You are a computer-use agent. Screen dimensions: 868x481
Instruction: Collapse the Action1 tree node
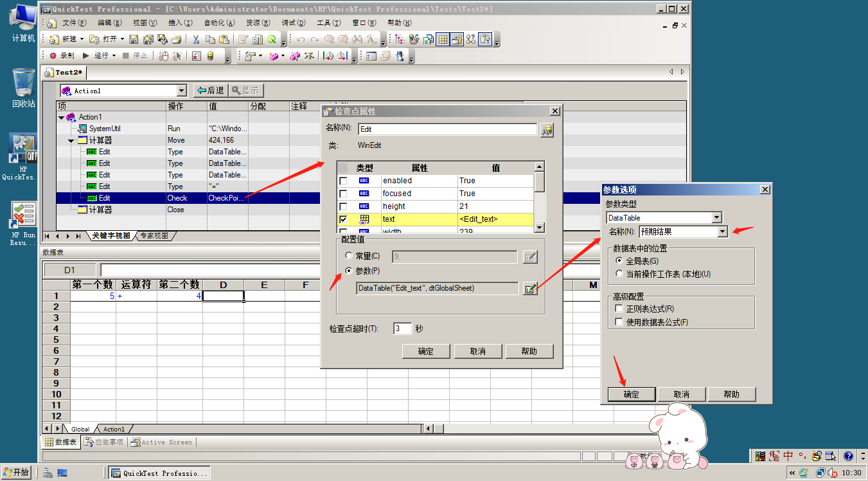(62, 117)
